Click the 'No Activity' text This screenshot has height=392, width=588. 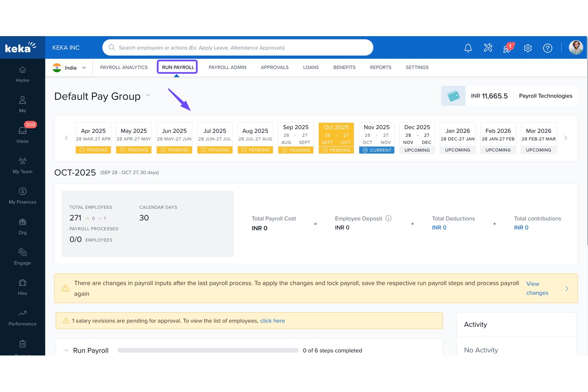481,350
